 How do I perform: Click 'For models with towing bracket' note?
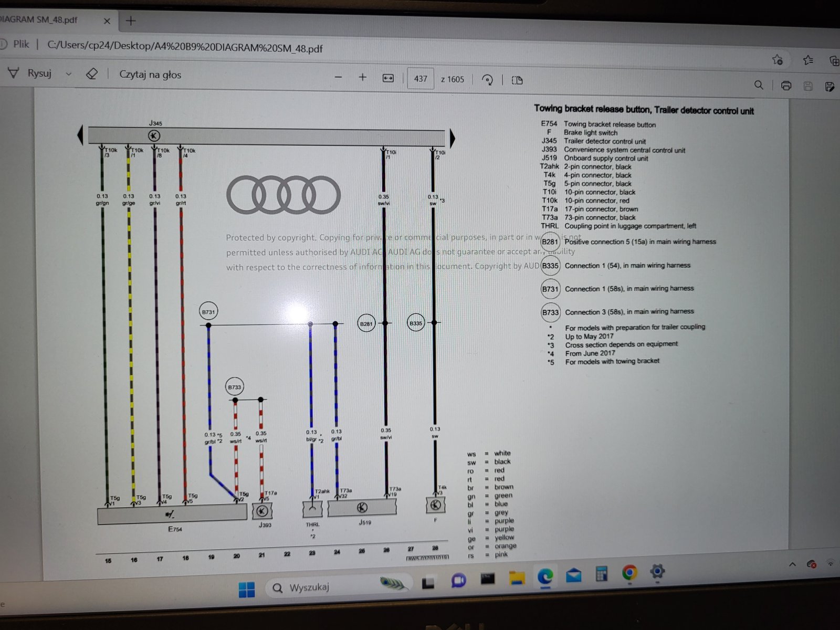(x=612, y=361)
